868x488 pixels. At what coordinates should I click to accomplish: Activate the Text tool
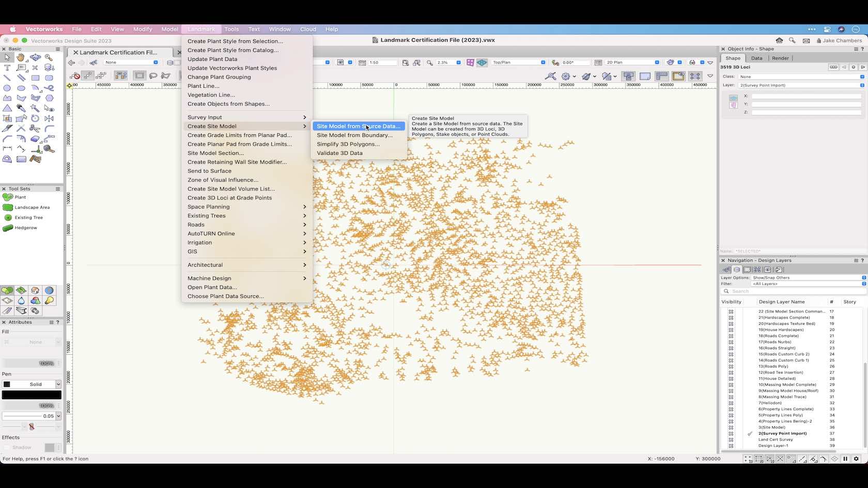7,68
